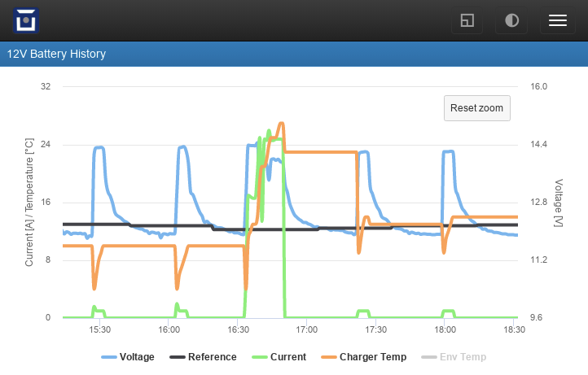Enable the greyed Env Temp series
The width and height of the screenshot is (588, 375).
pyautogui.click(x=454, y=357)
